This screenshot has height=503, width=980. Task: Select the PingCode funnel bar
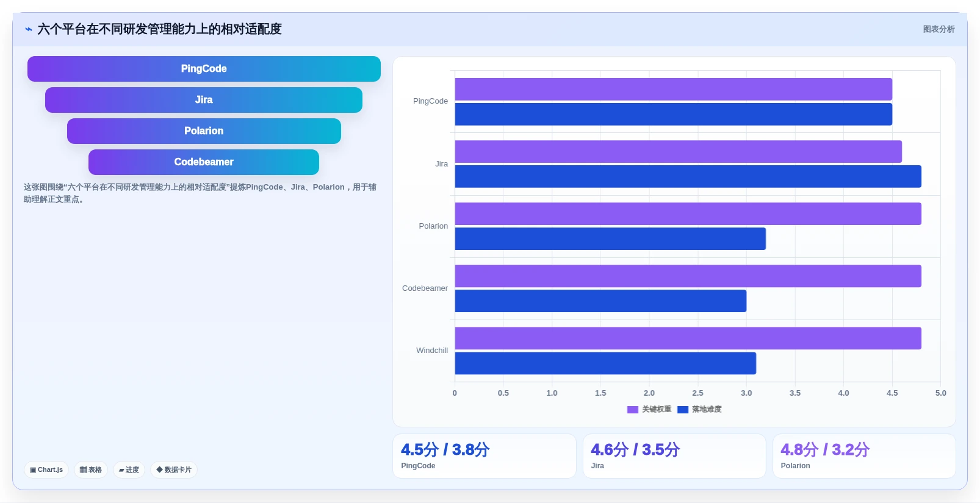pyautogui.click(x=204, y=69)
